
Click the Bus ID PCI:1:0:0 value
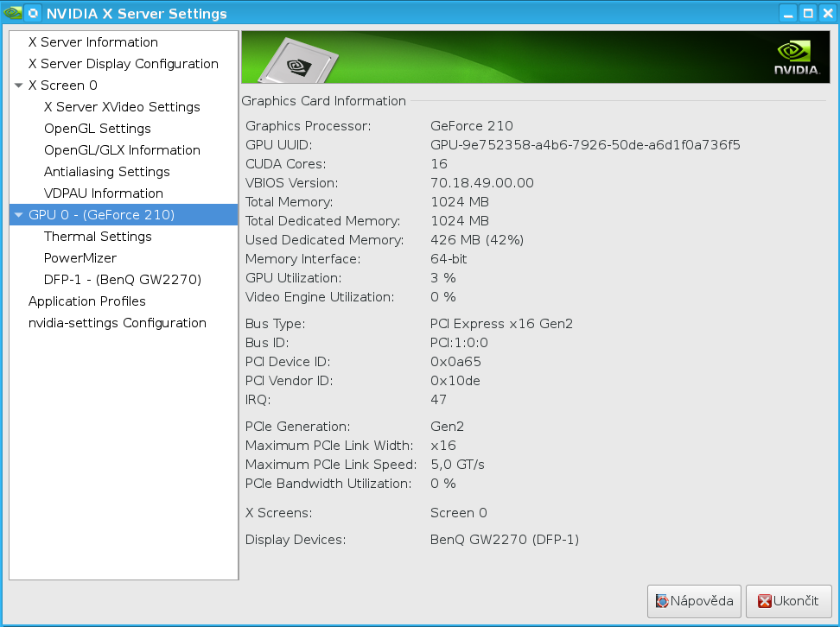pos(459,343)
